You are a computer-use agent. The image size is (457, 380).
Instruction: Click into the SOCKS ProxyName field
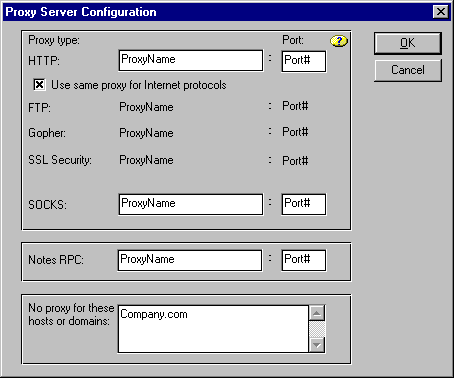[x=191, y=204]
